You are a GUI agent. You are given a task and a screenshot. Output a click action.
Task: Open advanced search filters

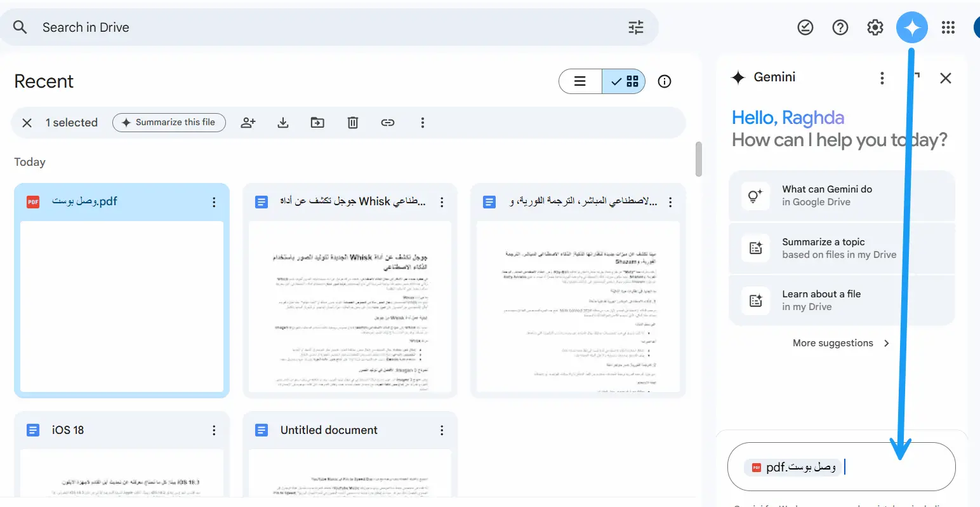click(x=635, y=27)
